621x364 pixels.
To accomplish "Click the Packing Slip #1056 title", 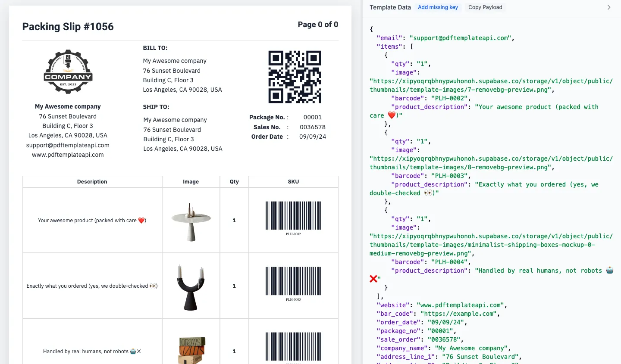I will (x=68, y=27).
